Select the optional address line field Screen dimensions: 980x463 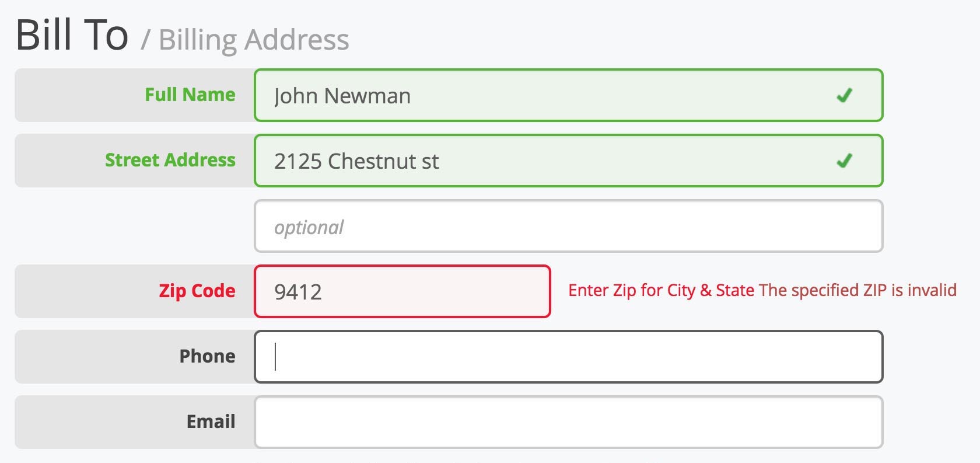tap(569, 226)
